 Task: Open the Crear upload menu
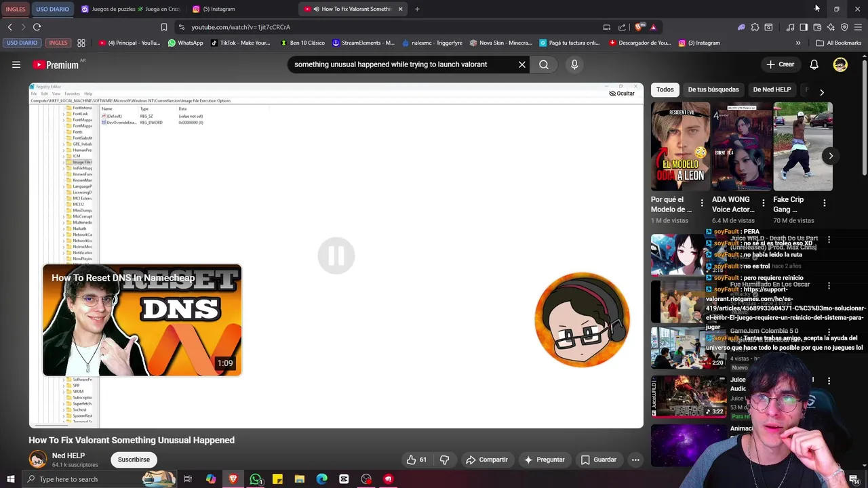[781, 64]
